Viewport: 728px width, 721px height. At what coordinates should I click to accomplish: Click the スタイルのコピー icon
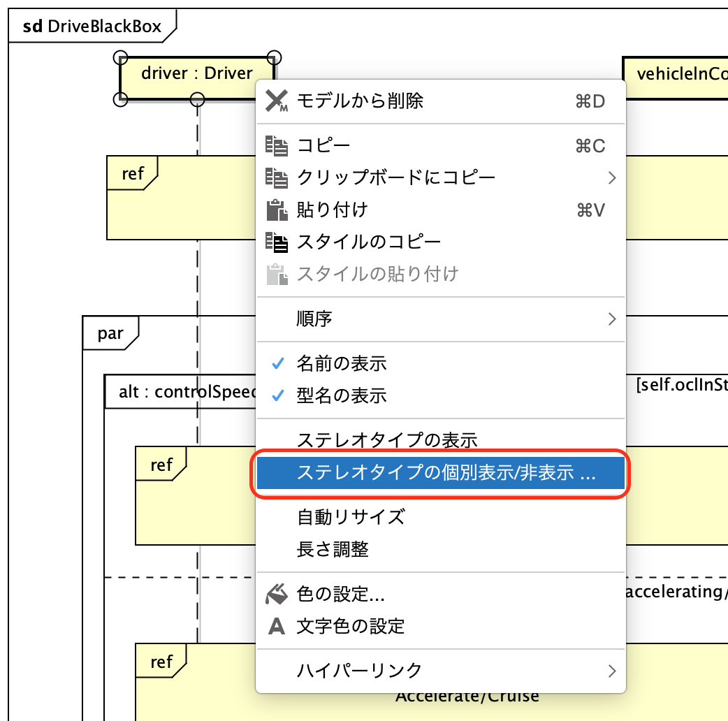[x=277, y=242]
